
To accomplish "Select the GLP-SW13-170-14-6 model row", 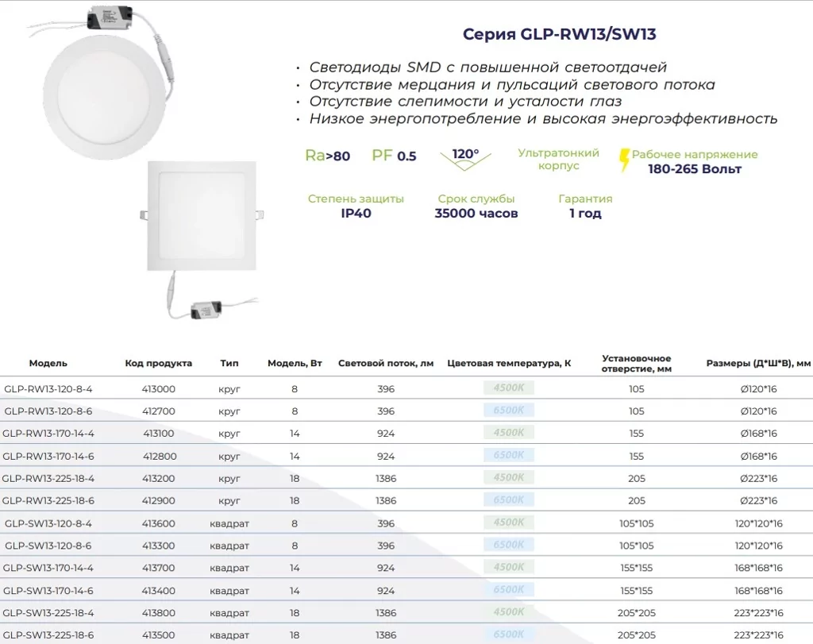I will [x=48, y=591].
